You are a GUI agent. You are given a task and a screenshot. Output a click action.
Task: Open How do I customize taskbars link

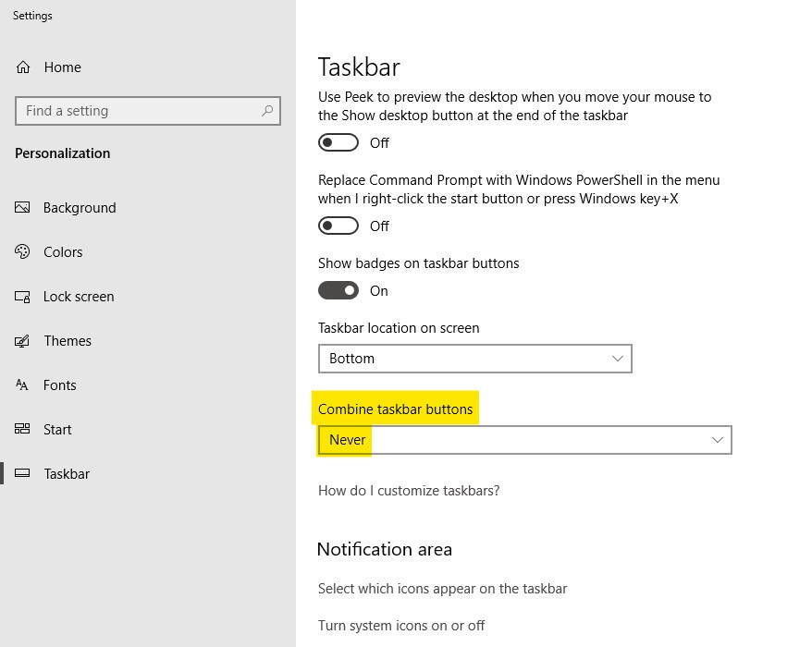pyautogui.click(x=409, y=491)
